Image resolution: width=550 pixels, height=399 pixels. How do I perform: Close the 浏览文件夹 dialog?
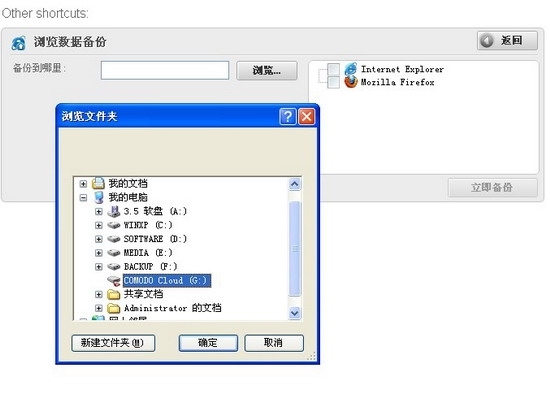pos(307,116)
